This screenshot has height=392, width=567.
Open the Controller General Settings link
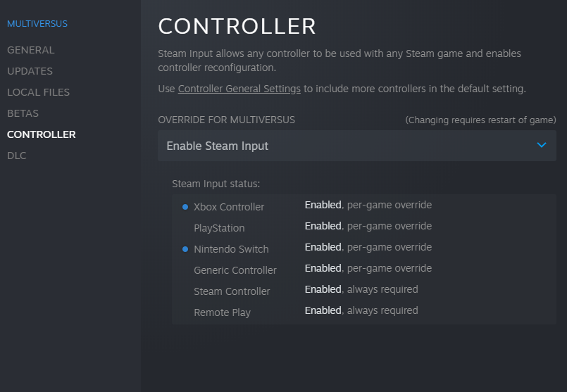click(239, 89)
